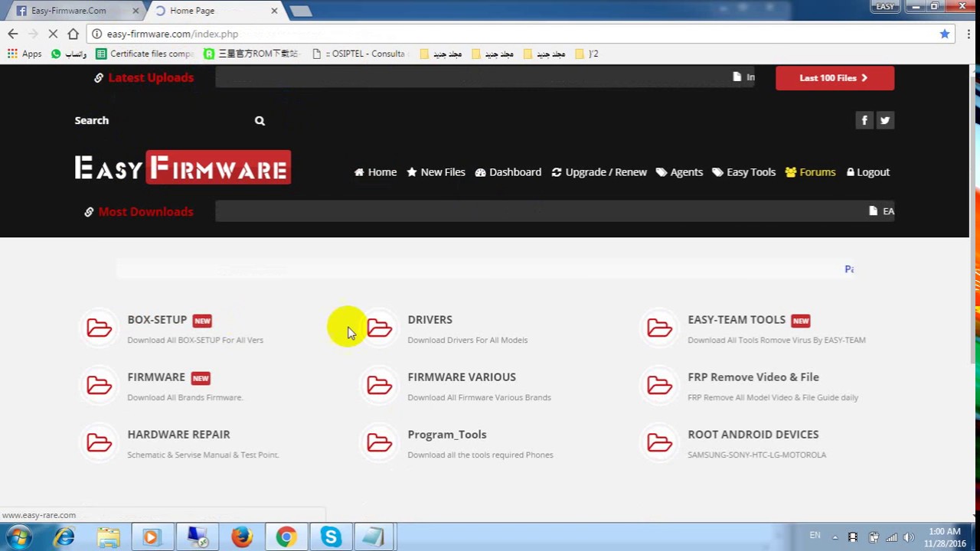Viewport: 980px width, 551px height.
Task: Open the HARDWARE REPAIR category link
Action: point(178,435)
